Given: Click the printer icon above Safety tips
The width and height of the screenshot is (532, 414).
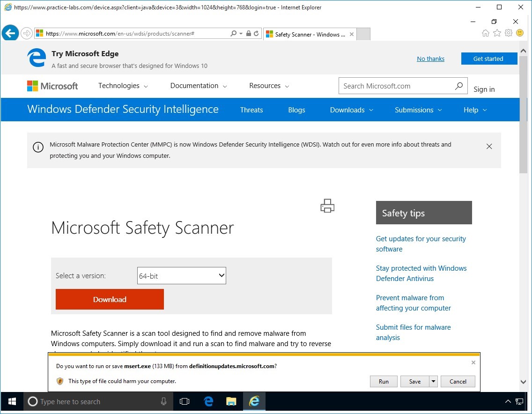Looking at the screenshot, I should tap(327, 206).
